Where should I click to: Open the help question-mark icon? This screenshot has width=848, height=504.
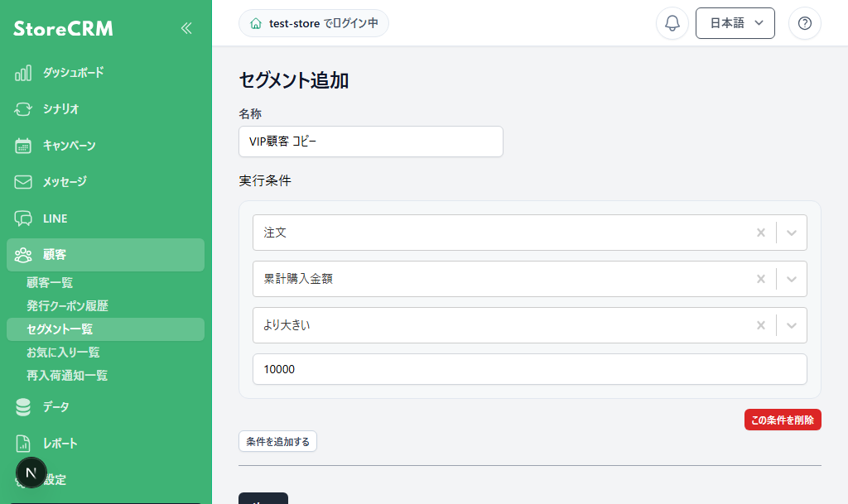point(804,23)
